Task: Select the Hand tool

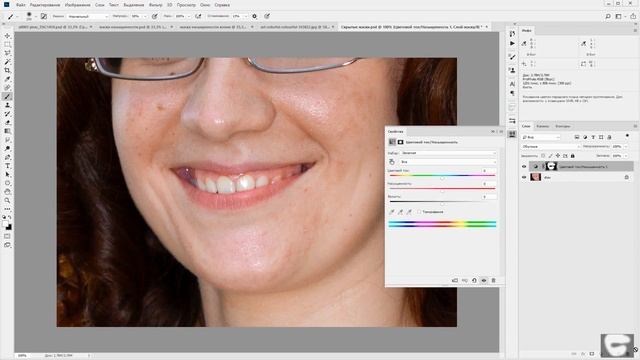Action: [x=7, y=191]
